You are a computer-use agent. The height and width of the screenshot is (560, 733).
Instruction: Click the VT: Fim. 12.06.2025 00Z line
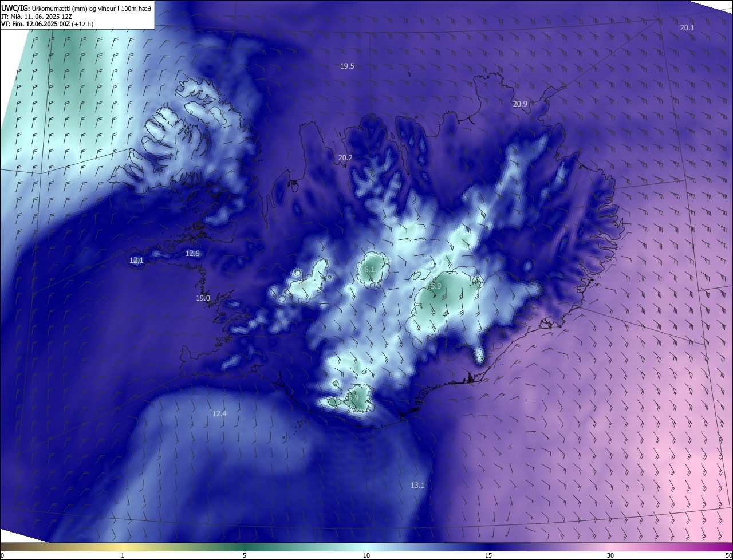[47, 24]
